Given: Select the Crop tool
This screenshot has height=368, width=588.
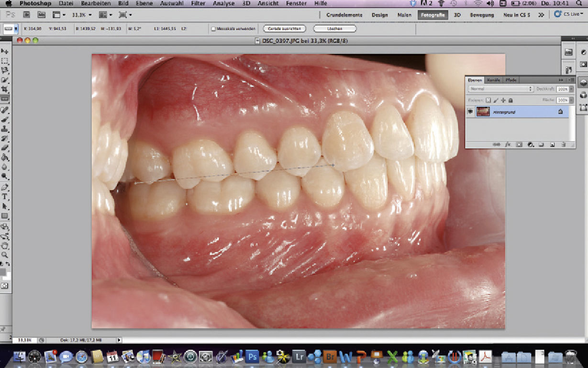Looking at the screenshot, I should (5, 89).
